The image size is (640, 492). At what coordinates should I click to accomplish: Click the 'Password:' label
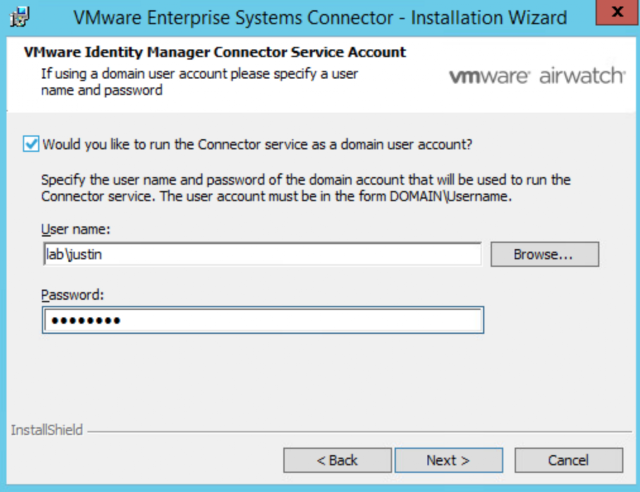(x=73, y=295)
